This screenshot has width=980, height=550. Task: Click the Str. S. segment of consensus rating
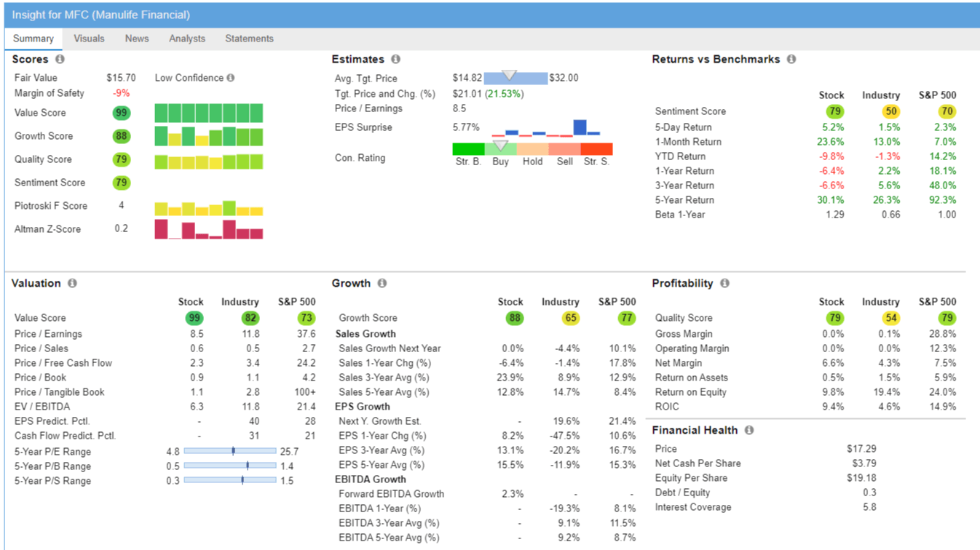point(596,149)
